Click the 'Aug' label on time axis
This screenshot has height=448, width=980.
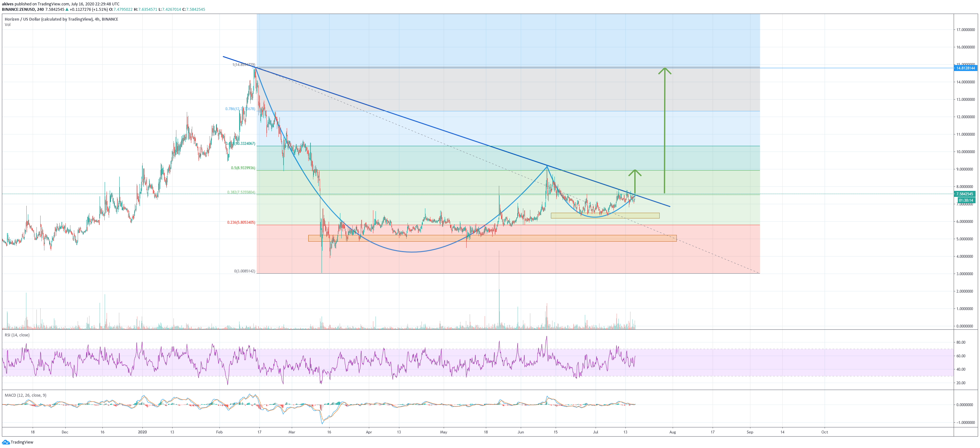[x=673, y=432]
